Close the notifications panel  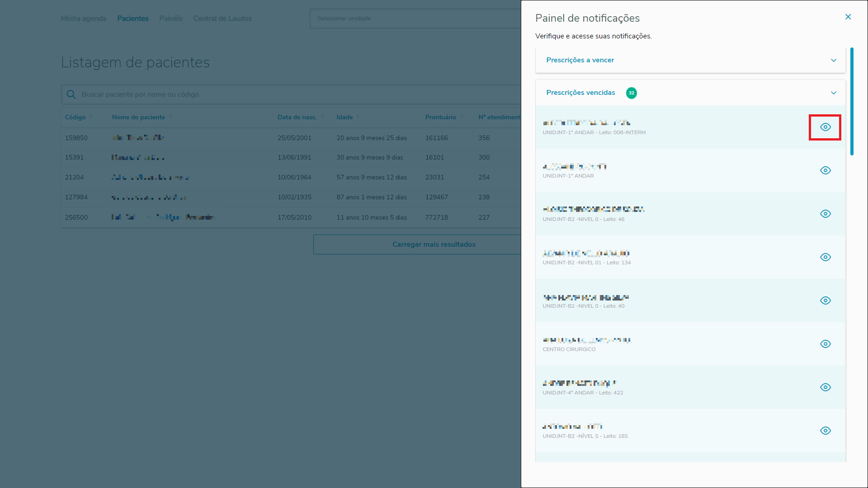click(x=848, y=17)
